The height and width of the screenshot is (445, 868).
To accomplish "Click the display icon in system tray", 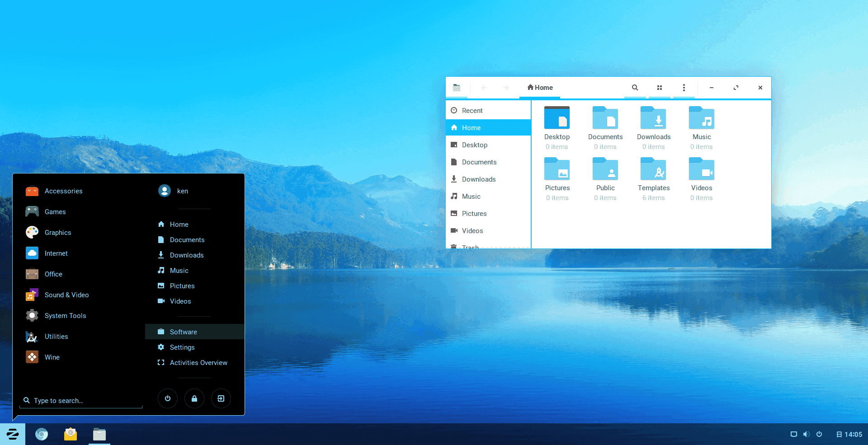I will [x=794, y=434].
